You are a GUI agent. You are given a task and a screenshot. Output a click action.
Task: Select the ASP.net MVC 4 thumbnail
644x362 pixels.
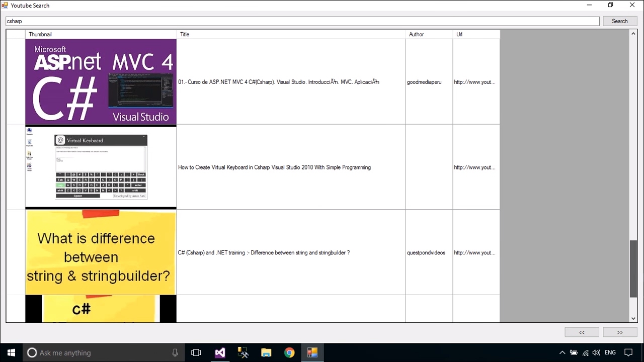click(x=101, y=81)
